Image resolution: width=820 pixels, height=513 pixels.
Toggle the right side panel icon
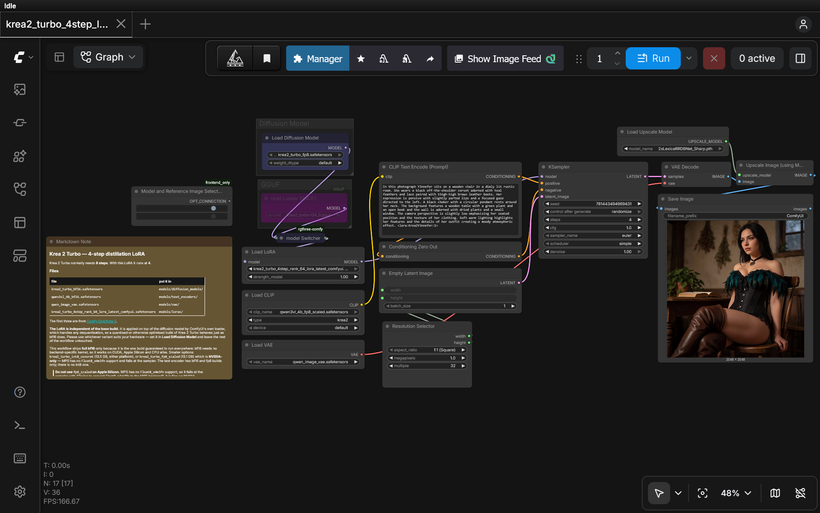pyautogui.click(x=800, y=59)
